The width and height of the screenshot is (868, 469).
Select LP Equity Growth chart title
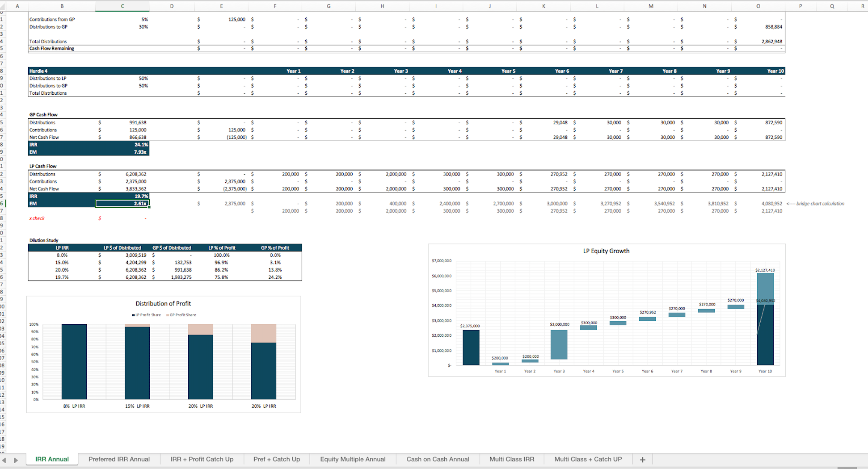tap(606, 251)
